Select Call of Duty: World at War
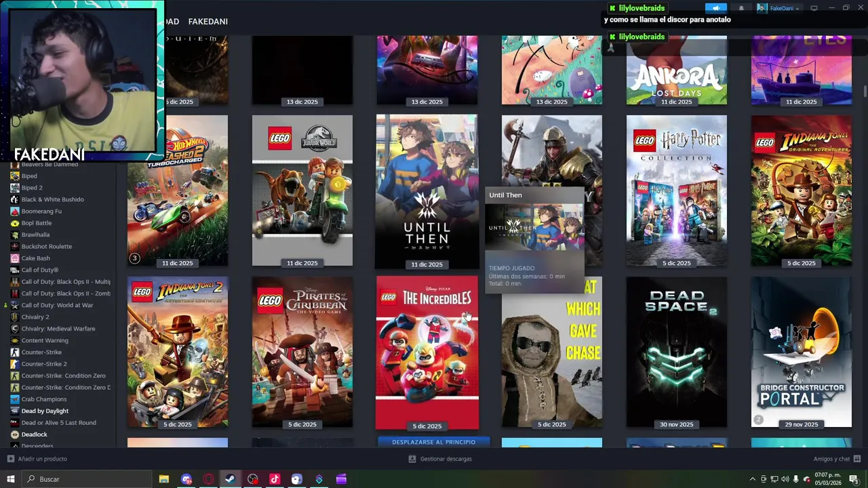 [57, 305]
